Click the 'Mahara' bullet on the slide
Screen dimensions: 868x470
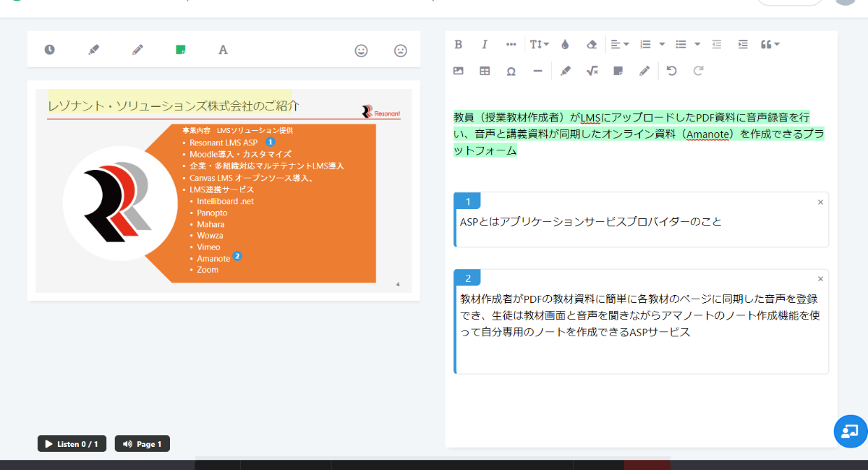210,224
